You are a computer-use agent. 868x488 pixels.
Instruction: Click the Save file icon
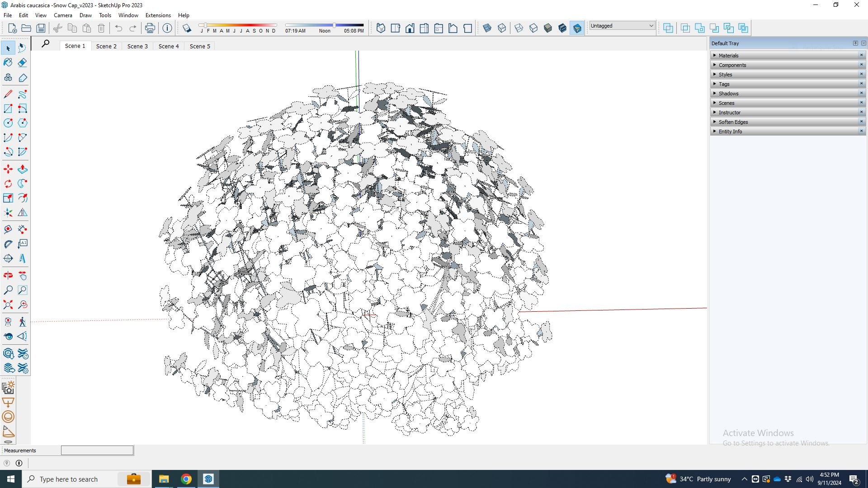pos(41,28)
